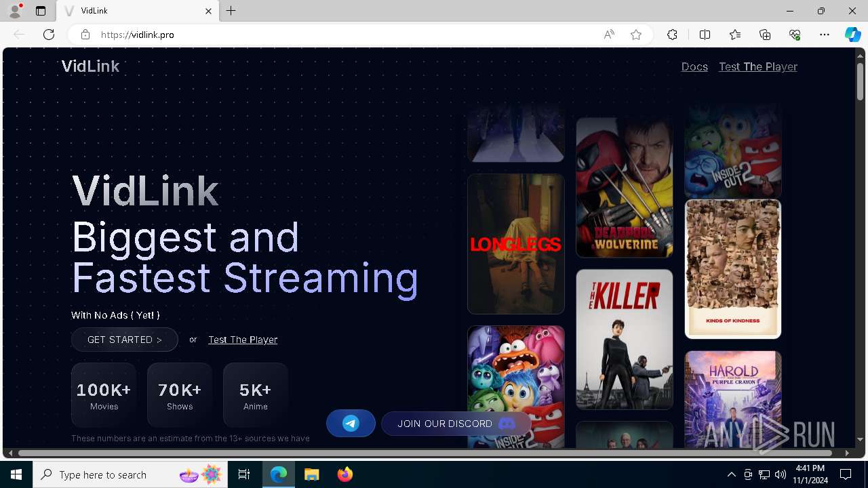Open Microsoft Edge from the taskbar
This screenshot has width=868, height=488.
tap(279, 474)
